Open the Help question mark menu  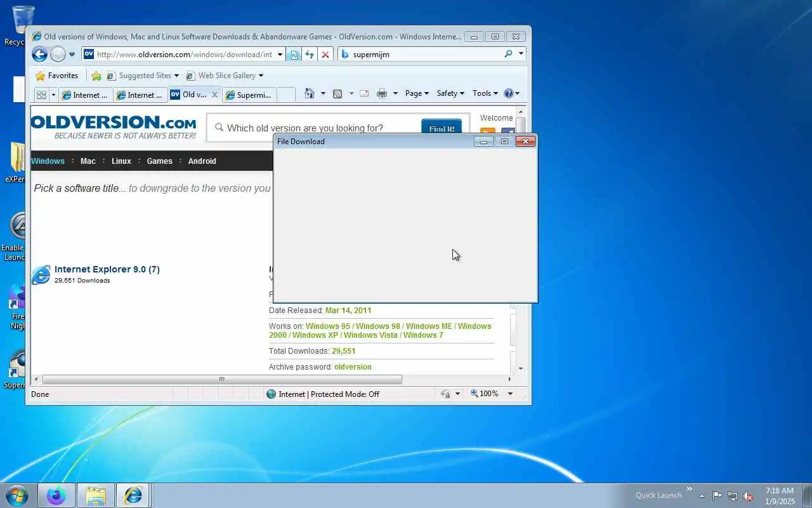(x=511, y=93)
